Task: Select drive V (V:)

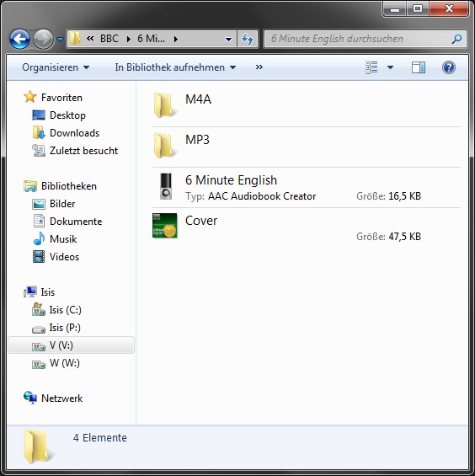Action: 61,345
